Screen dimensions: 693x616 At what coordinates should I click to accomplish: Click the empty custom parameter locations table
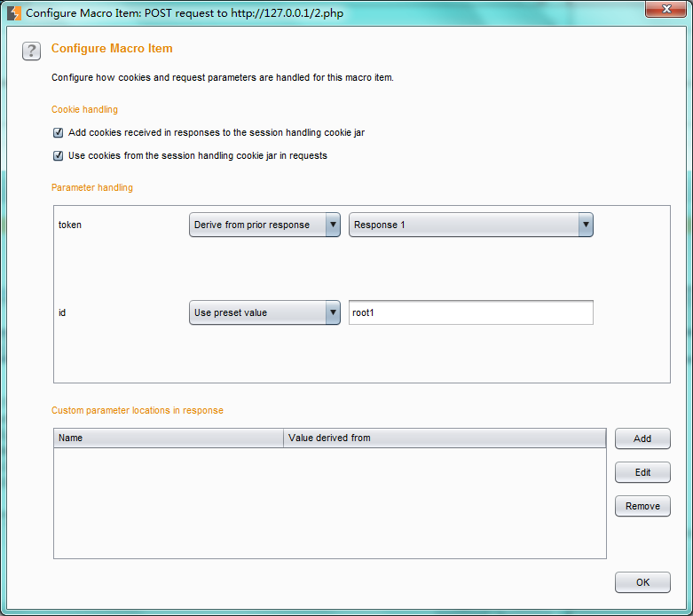coord(329,502)
